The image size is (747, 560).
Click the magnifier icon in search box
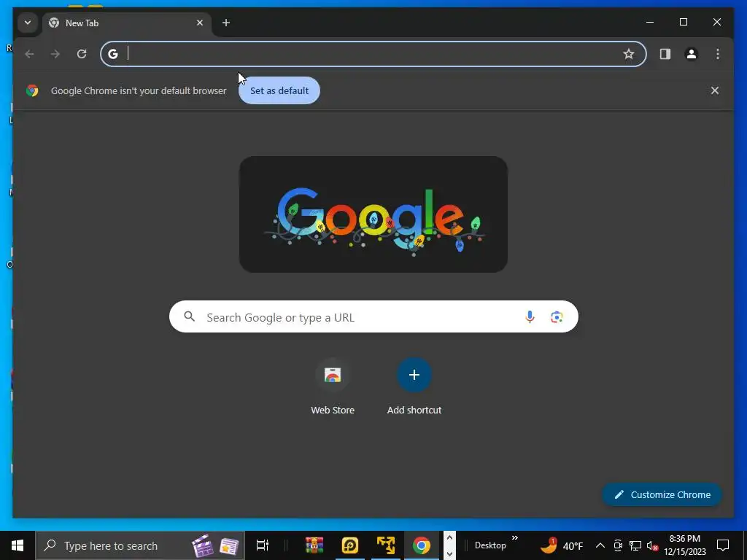coord(189,316)
